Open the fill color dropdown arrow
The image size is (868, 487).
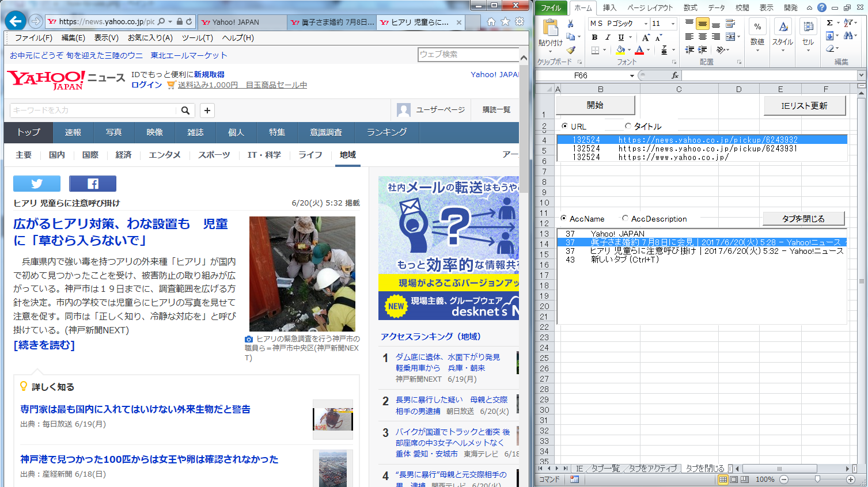(629, 50)
